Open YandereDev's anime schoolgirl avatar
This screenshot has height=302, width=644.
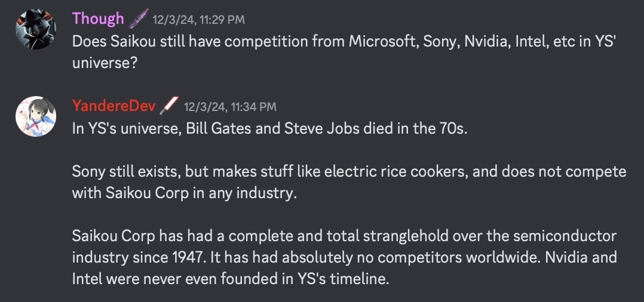[x=36, y=116]
